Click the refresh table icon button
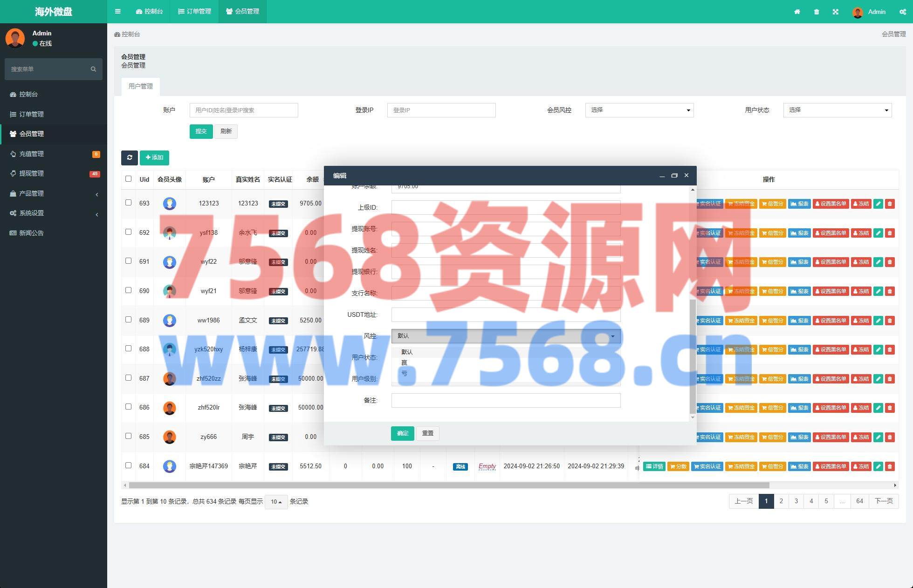The width and height of the screenshot is (913, 588). pos(130,157)
